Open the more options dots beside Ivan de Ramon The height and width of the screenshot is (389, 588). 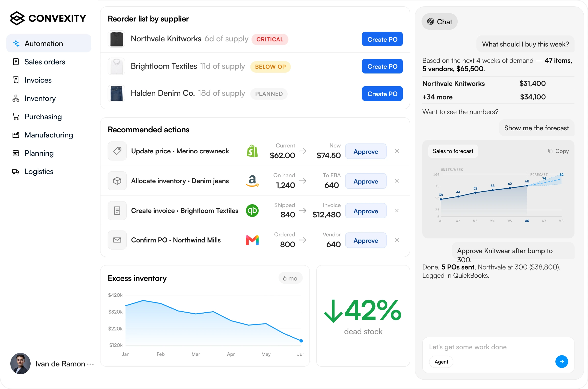click(x=91, y=364)
